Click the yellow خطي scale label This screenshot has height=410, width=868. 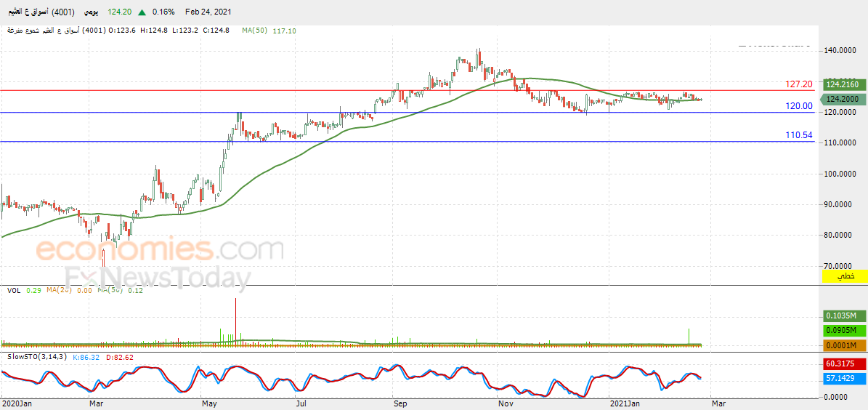tap(843, 275)
